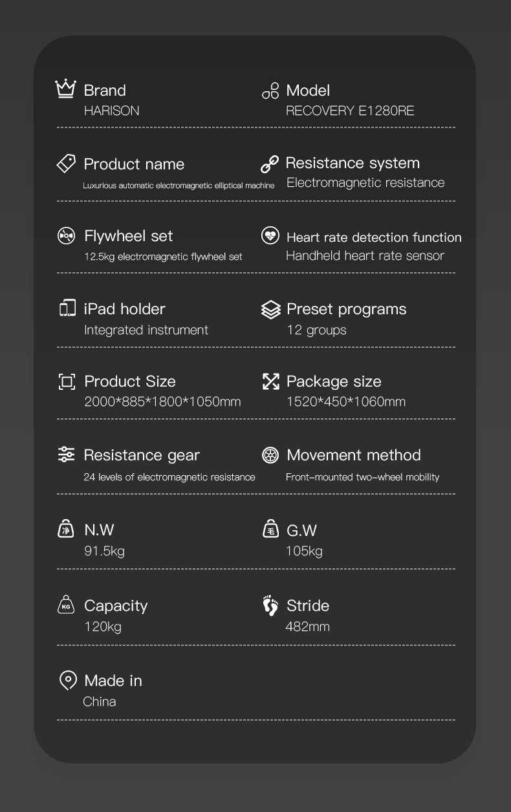Click the Package size expand arrows icon
Screen dimensions: 511x812
(270, 381)
